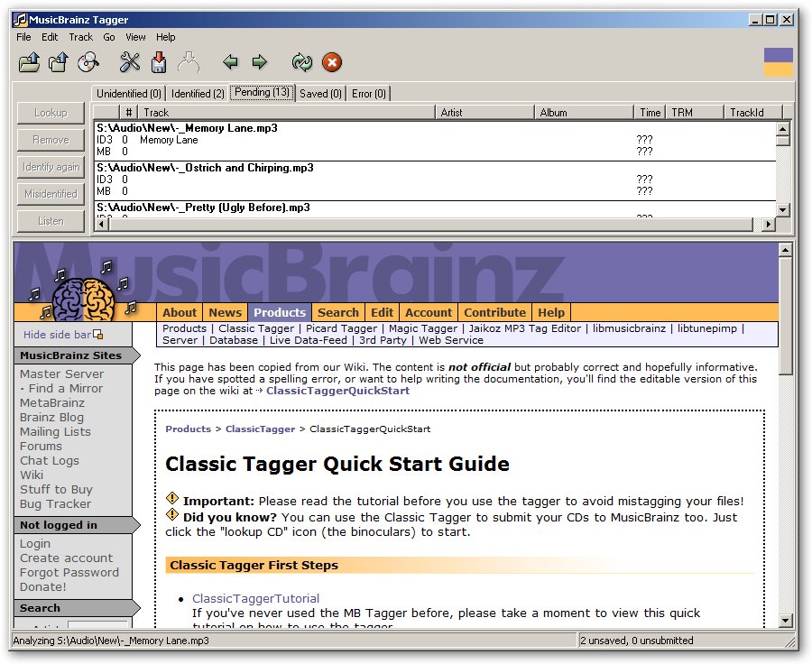This screenshot has width=812, height=664.
Task: Toggle the Hide side bar link
Action: pyautogui.click(x=57, y=335)
